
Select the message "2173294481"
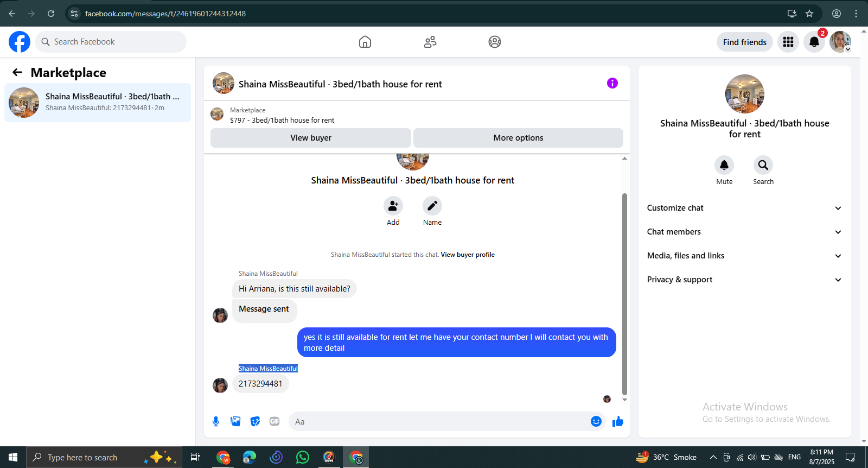260,384
